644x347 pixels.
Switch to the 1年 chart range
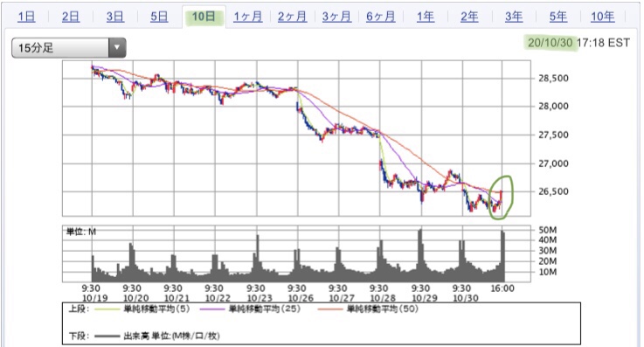tap(426, 17)
